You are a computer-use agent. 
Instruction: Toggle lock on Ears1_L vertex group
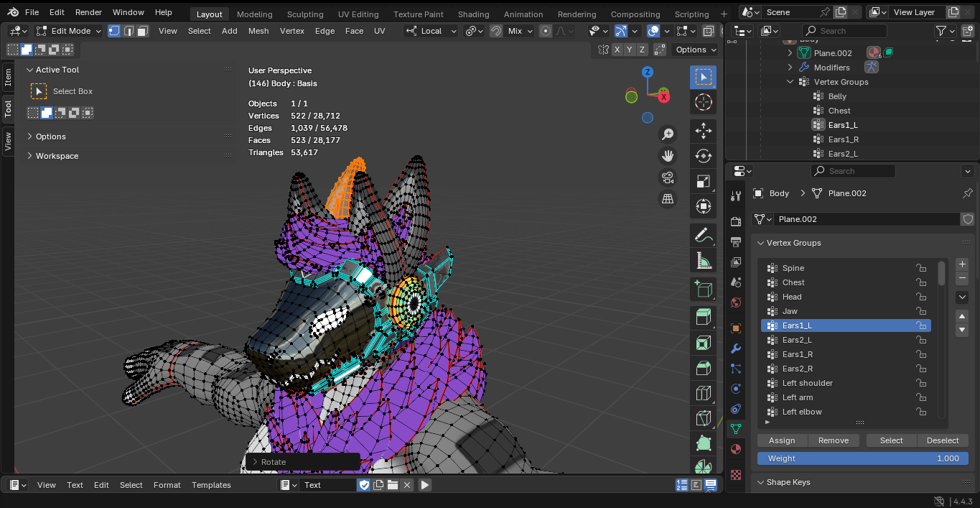coord(920,325)
